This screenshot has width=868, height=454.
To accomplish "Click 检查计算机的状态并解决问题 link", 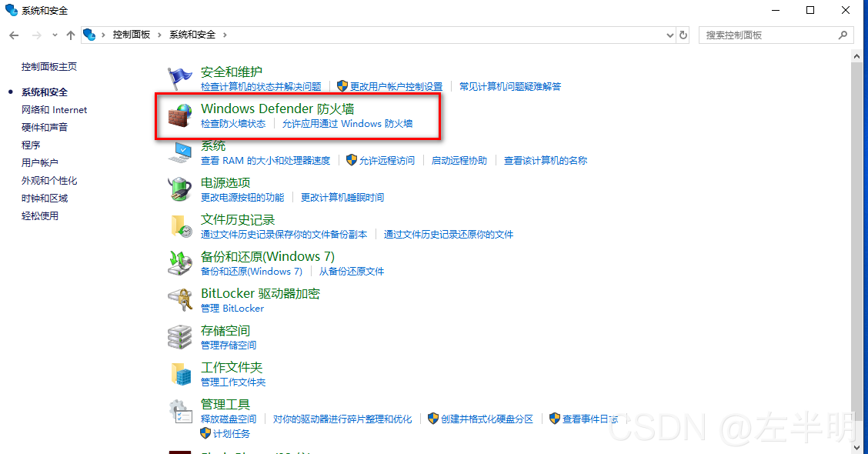I will click(261, 86).
